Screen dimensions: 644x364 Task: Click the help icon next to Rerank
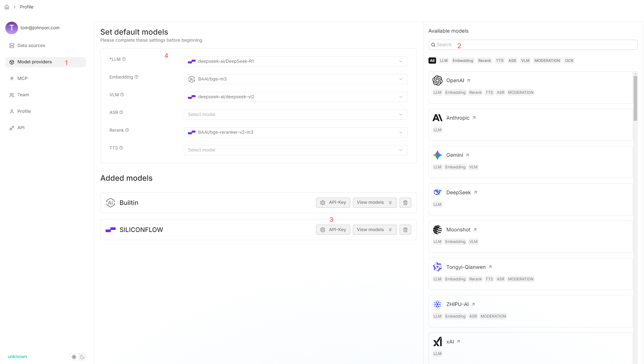tap(127, 130)
